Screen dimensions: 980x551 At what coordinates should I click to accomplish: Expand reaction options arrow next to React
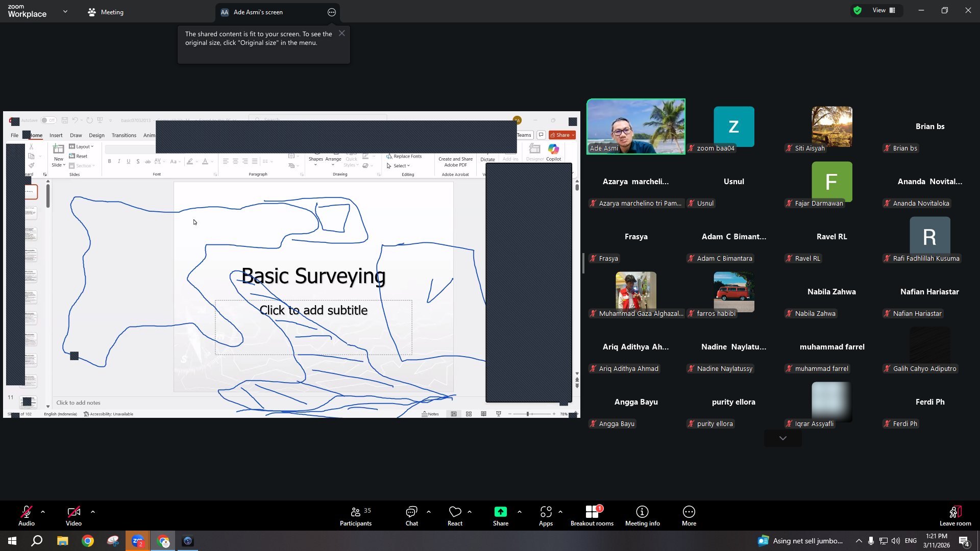[x=470, y=512]
